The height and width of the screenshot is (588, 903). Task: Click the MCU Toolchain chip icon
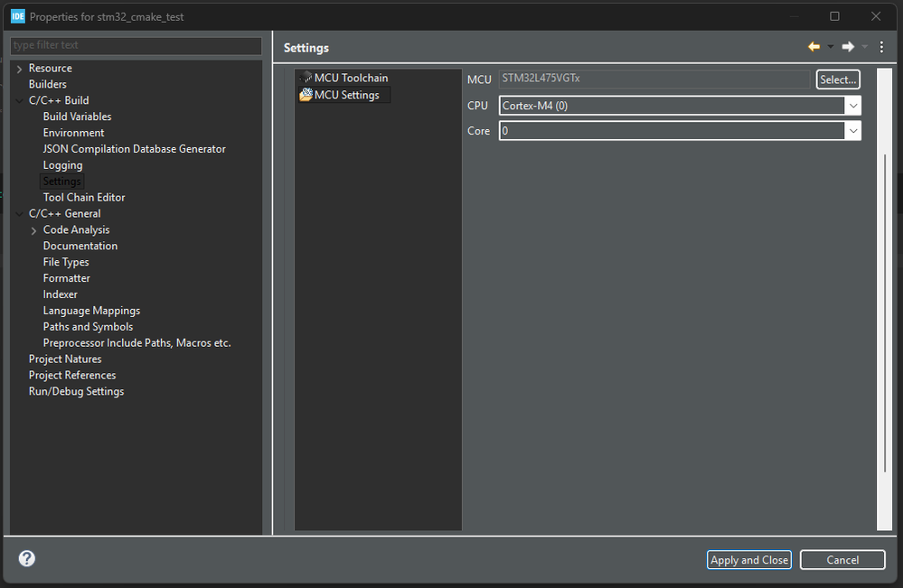[306, 78]
